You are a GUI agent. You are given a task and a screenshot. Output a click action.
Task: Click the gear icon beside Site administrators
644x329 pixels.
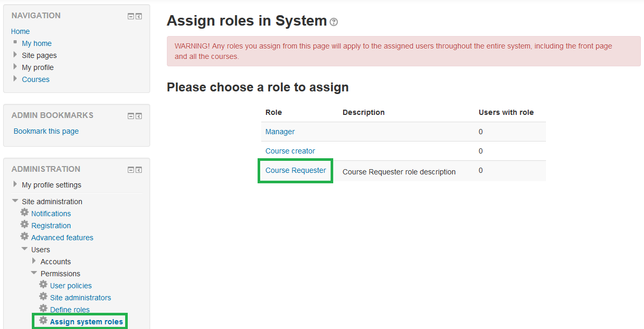click(x=43, y=297)
